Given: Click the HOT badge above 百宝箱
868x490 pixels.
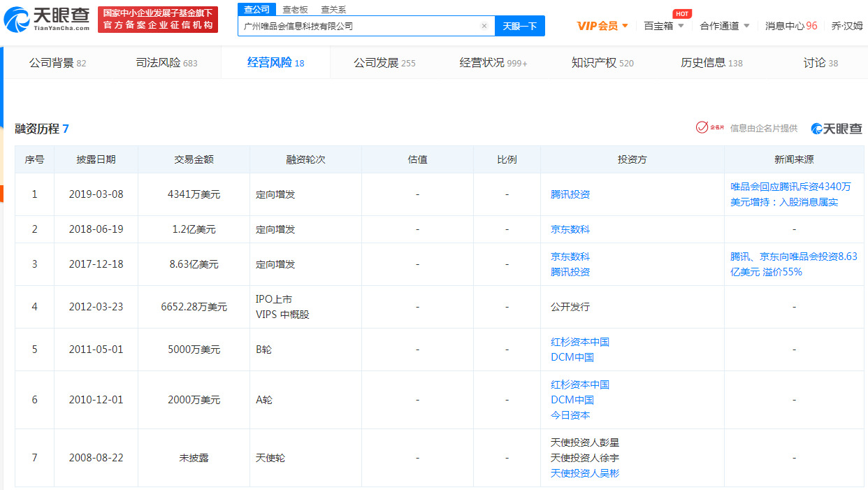Looking at the screenshot, I should tap(682, 13).
